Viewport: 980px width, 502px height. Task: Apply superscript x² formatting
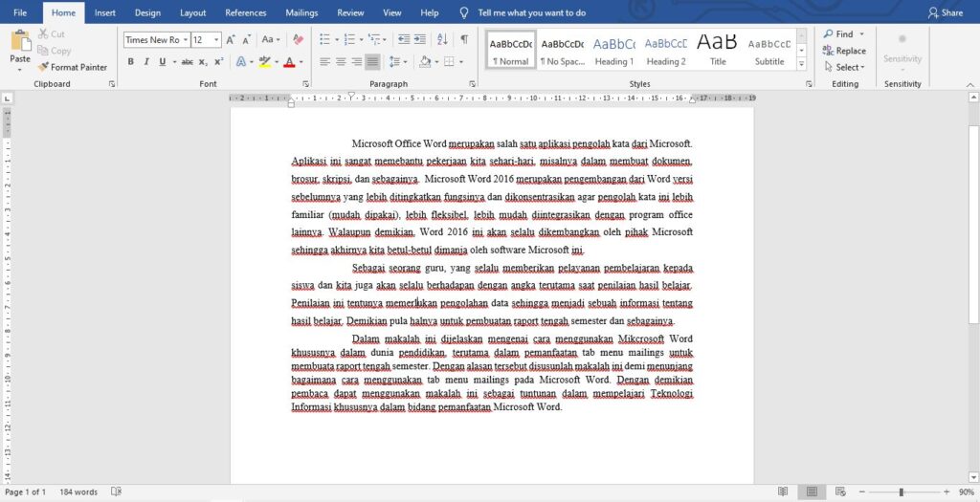pos(219,62)
